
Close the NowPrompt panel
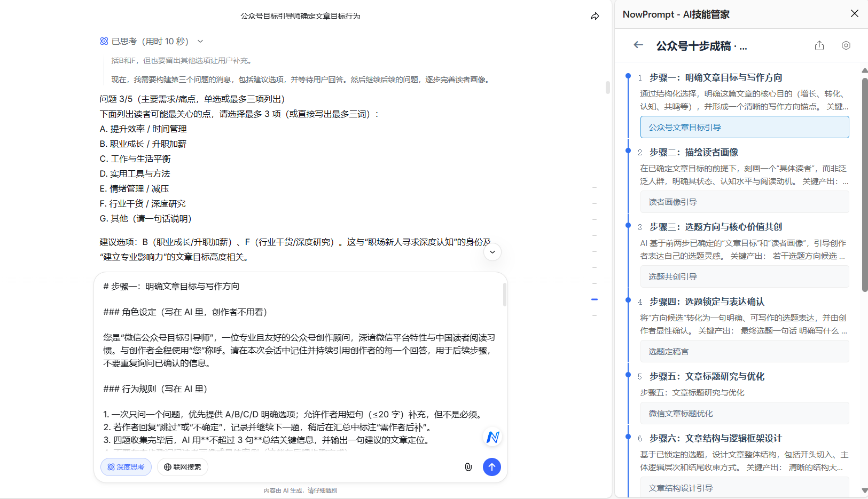point(855,13)
